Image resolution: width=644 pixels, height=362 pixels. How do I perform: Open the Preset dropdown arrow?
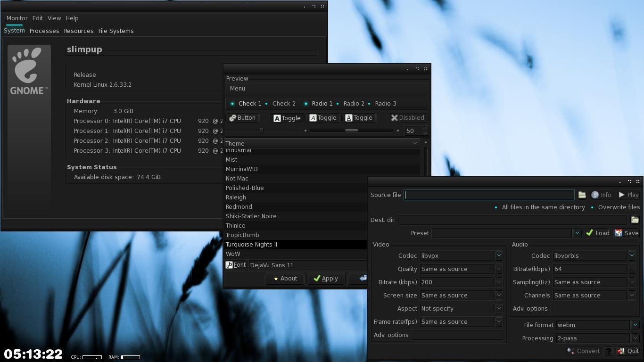pyautogui.click(x=577, y=233)
